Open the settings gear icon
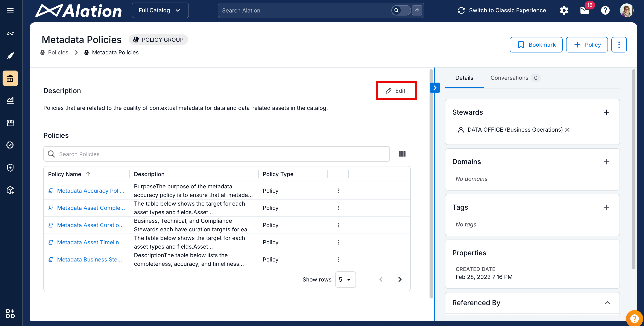Screen dimensions: 644x326 point(564,10)
